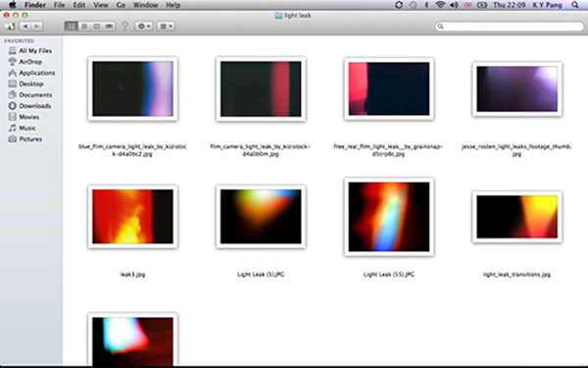Click the Back navigation arrow

25,26
